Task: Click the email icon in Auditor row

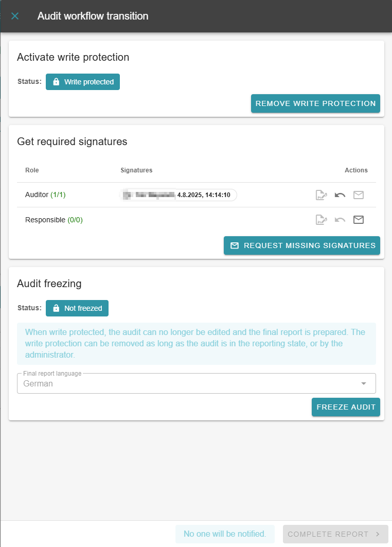Action: click(359, 195)
